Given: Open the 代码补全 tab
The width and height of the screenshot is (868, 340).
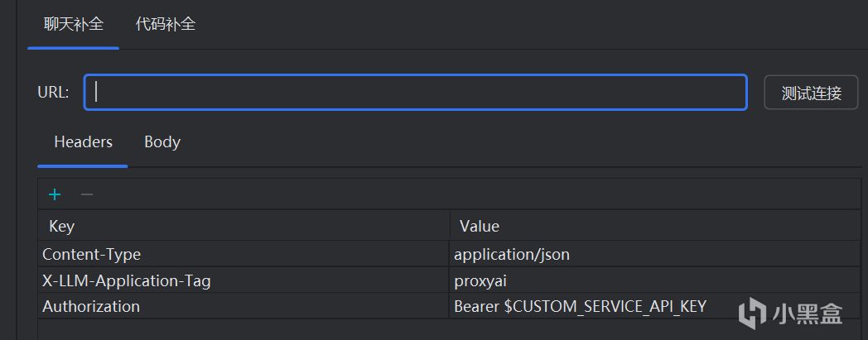Looking at the screenshot, I should coord(166,24).
